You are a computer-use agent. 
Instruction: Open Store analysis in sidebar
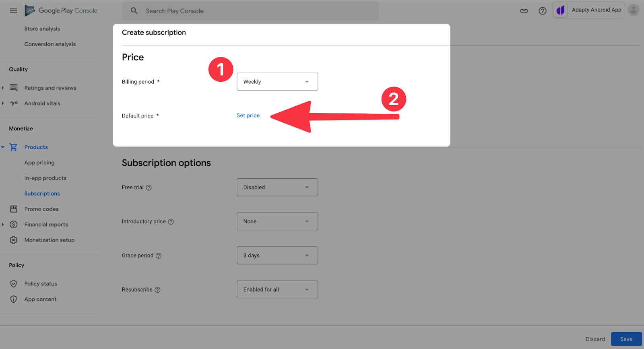[x=42, y=29]
